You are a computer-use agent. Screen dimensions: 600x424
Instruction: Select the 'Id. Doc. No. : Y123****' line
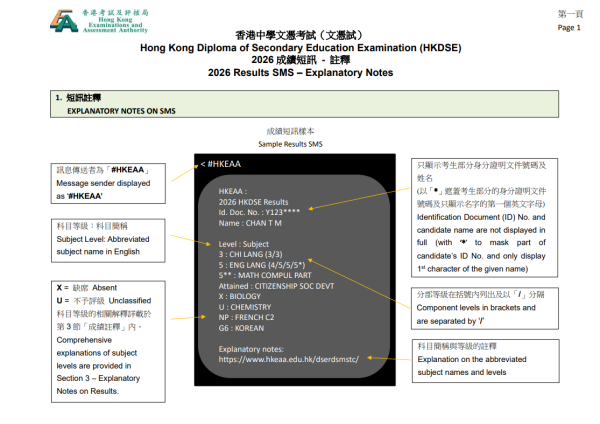click(259, 212)
